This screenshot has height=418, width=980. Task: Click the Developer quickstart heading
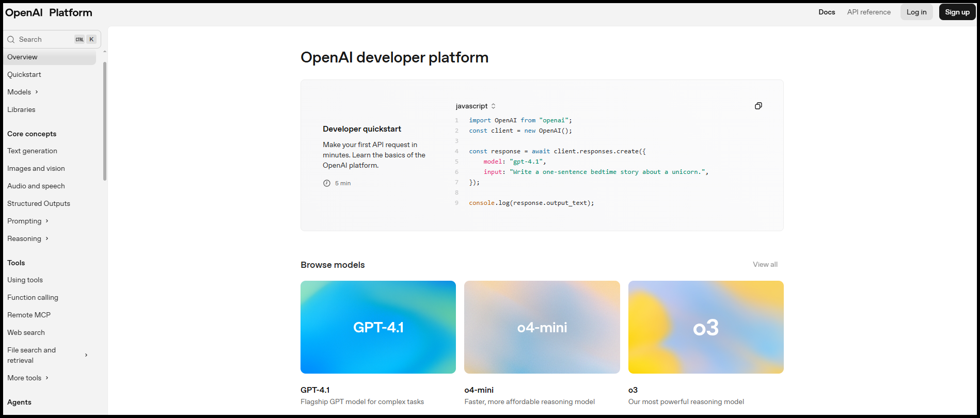tap(362, 129)
